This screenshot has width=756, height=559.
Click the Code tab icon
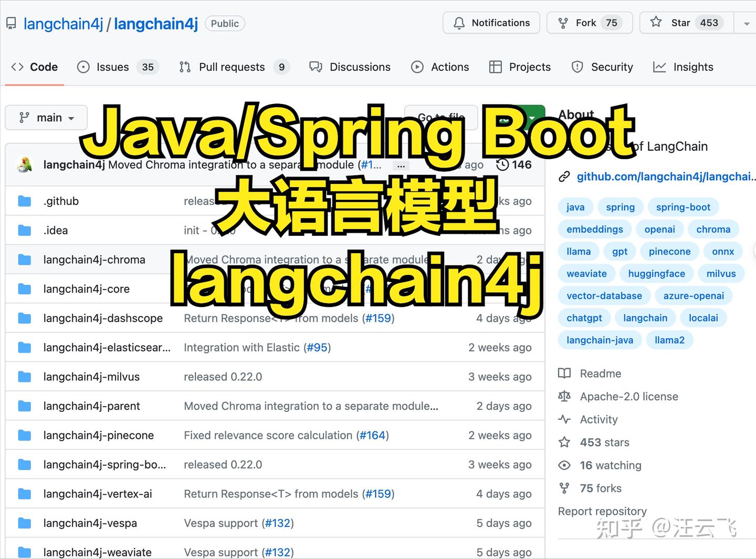(17, 67)
